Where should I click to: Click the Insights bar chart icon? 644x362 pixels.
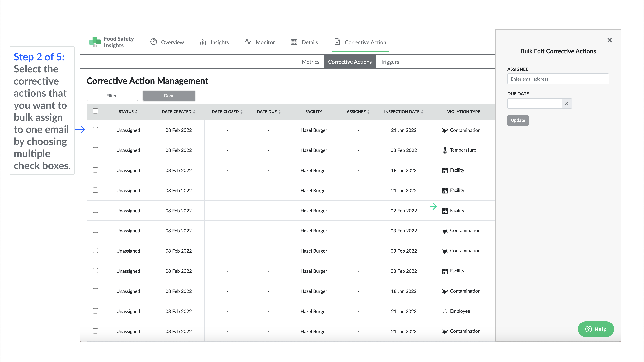(203, 42)
